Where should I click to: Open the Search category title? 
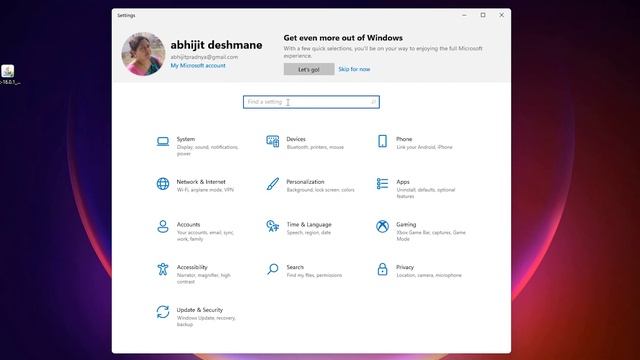pyautogui.click(x=295, y=267)
